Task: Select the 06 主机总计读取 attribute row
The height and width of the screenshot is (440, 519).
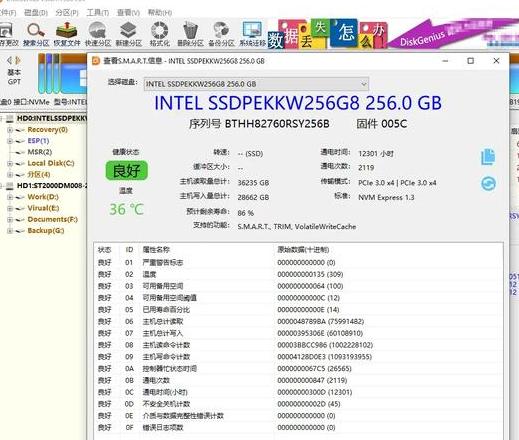Action: pyautogui.click(x=298, y=321)
